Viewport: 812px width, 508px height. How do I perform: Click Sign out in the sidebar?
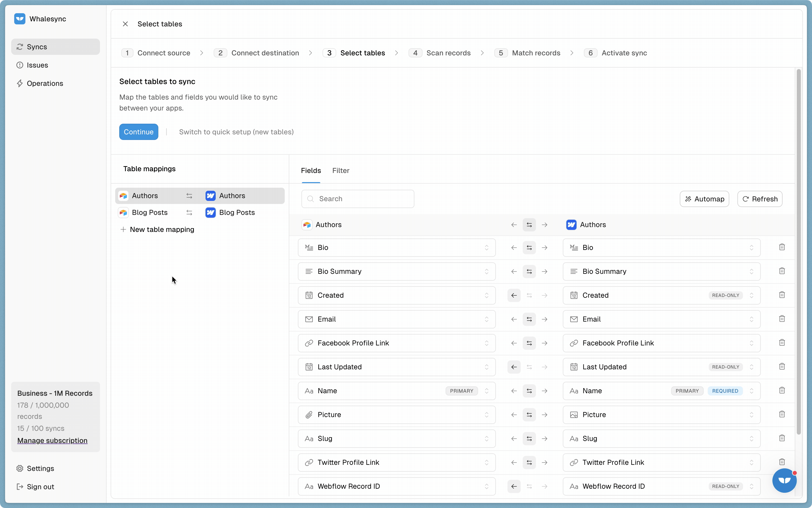click(55, 486)
